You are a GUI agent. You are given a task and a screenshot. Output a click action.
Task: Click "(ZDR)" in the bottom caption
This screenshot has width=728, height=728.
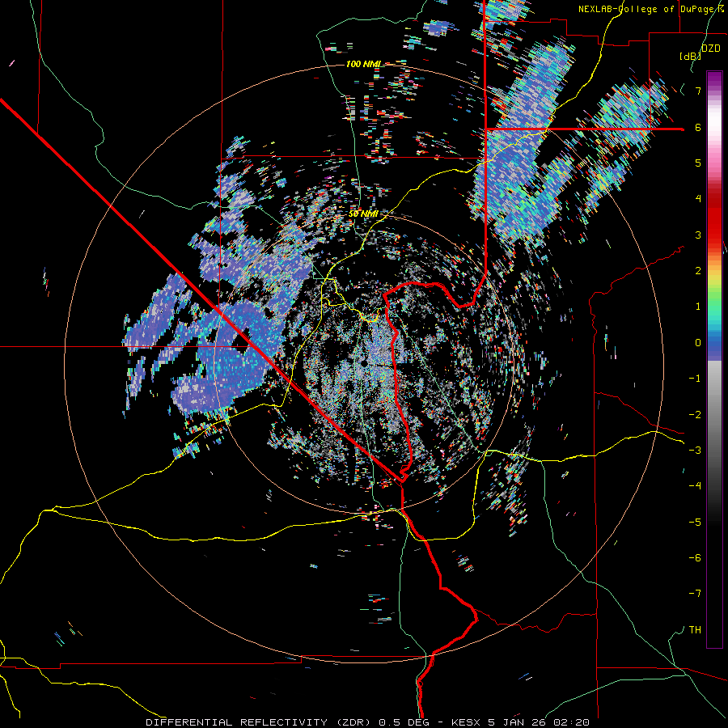pos(353,722)
